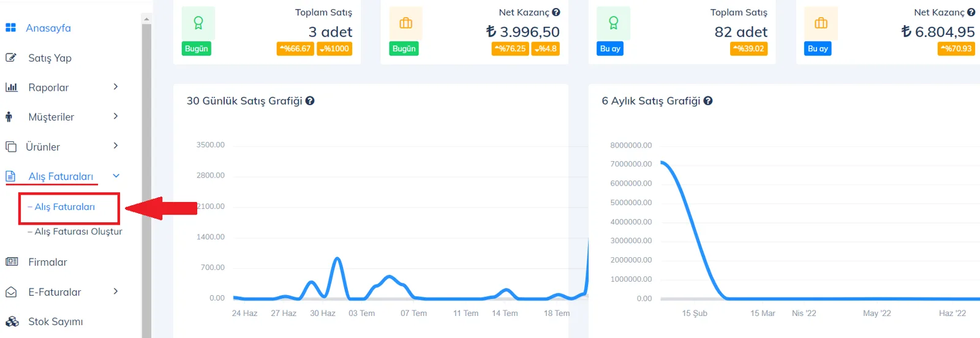
Task: Click Bu ay badge on Toplam Satış card
Action: (x=610, y=49)
